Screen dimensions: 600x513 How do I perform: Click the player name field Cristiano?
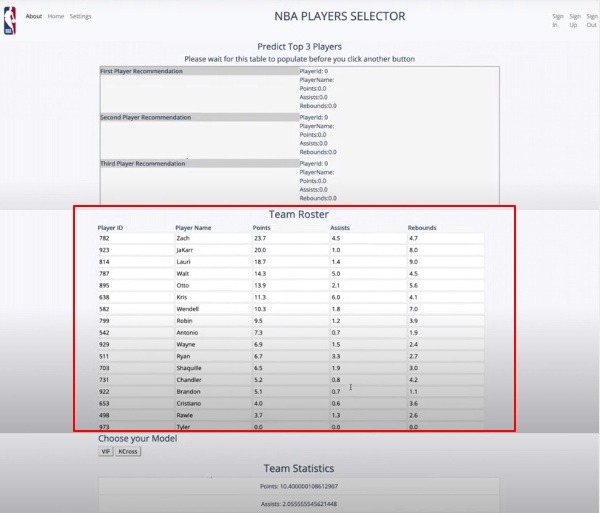[213, 404]
